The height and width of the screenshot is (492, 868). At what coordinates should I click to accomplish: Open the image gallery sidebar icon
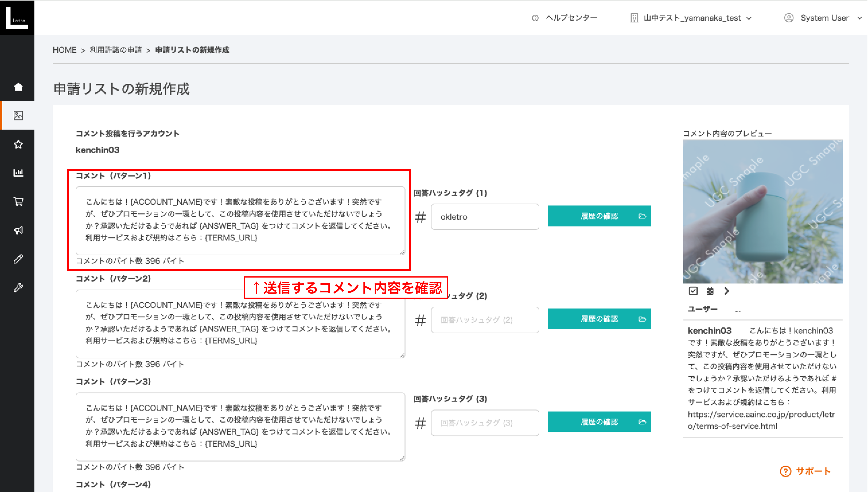click(18, 116)
